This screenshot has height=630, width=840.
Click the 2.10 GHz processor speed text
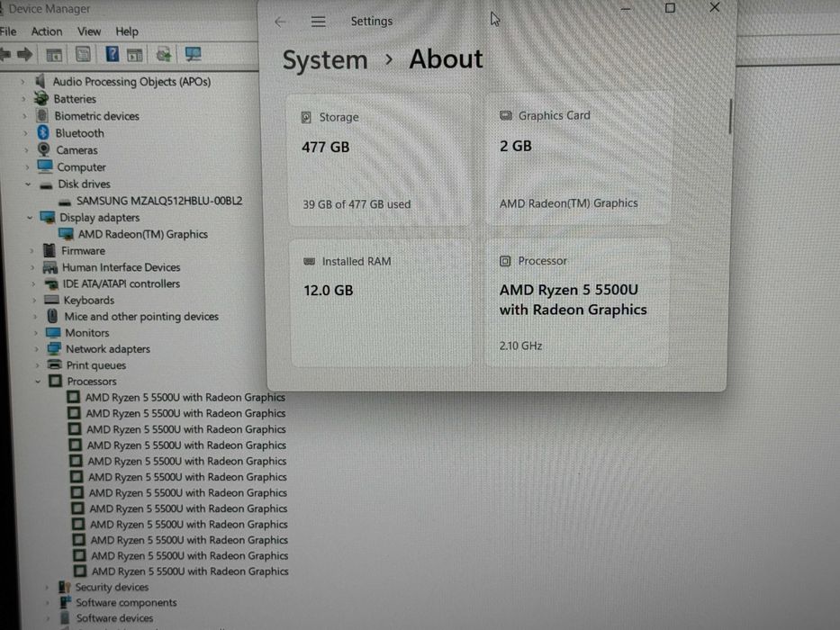(x=520, y=346)
